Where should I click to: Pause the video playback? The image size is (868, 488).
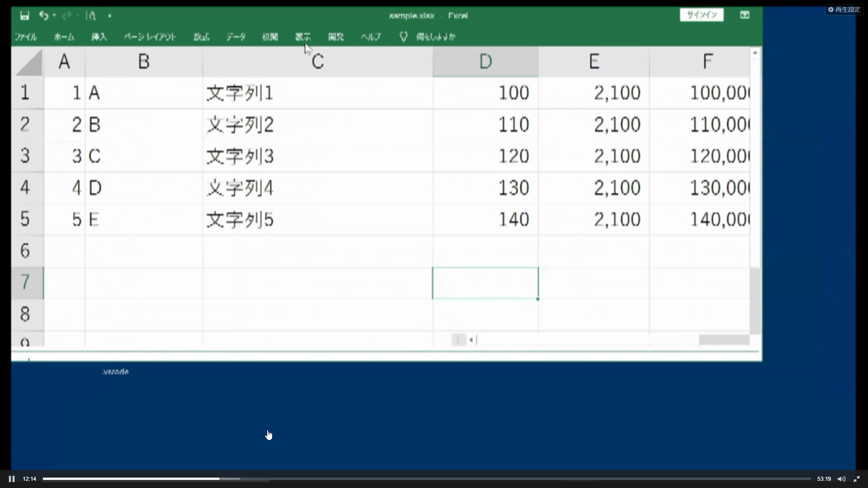tap(12, 479)
